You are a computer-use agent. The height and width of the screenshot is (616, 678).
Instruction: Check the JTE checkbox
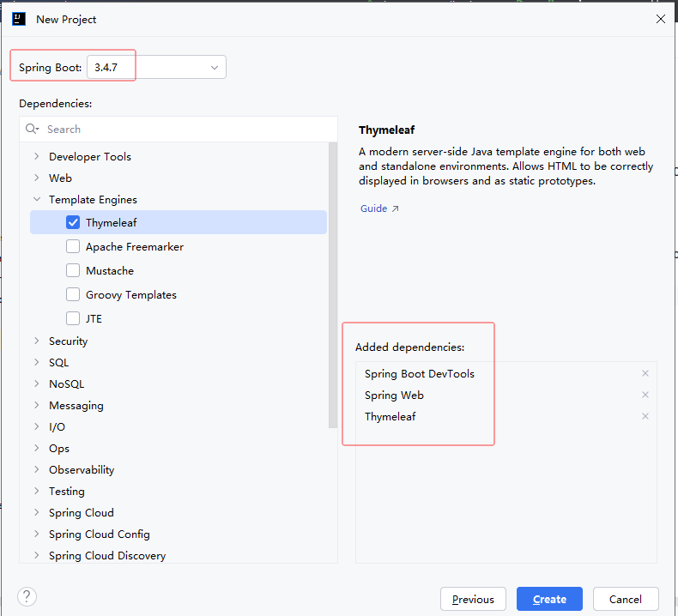pos(73,318)
